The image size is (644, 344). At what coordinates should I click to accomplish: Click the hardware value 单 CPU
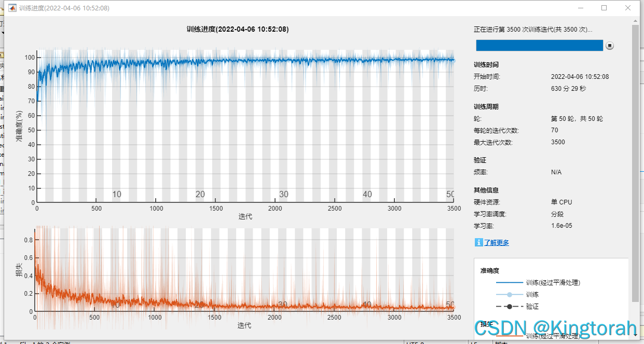[561, 202]
